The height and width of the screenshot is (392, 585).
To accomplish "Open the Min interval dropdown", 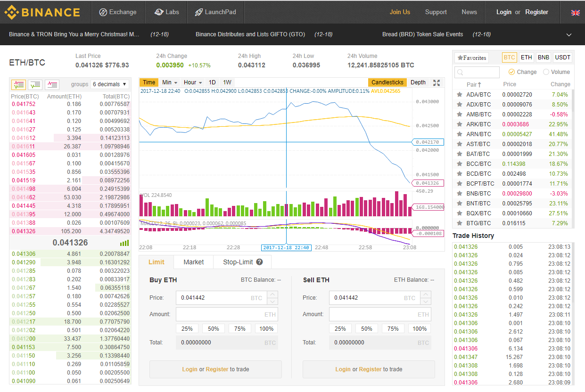I will [170, 82].
